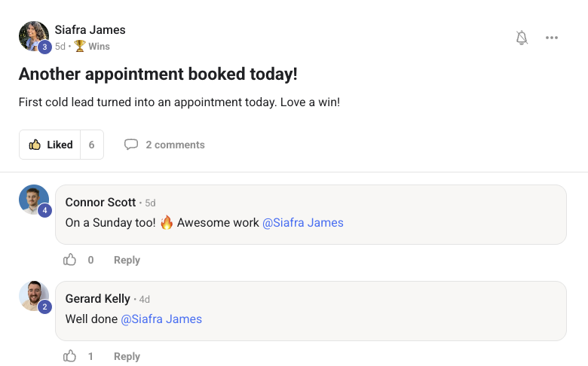Open Siafra James's profile avatar
588x366 pixels.
tap(34, 36)
